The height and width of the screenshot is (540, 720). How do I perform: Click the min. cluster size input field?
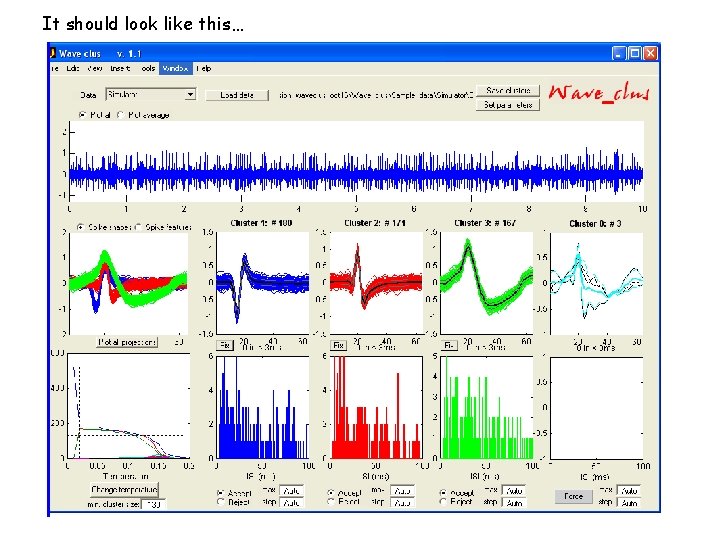[153, 504]
